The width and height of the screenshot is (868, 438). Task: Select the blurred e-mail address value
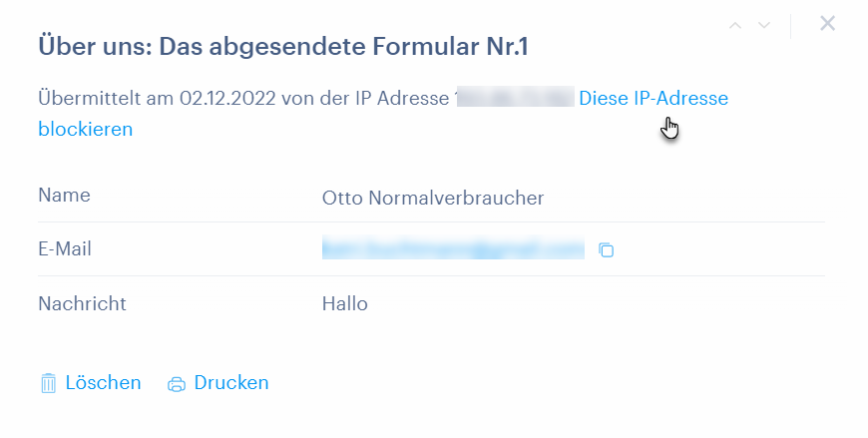coord(453,247)
